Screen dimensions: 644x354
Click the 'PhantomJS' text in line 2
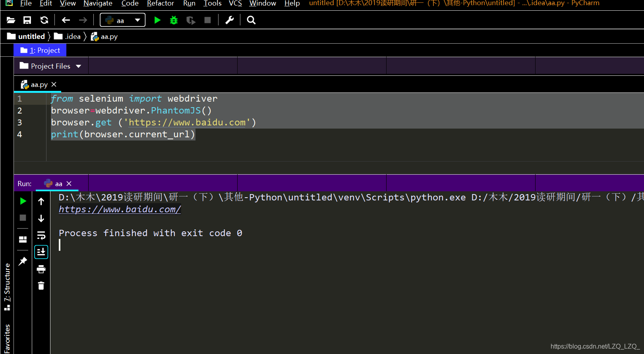(x=176, y=110)
